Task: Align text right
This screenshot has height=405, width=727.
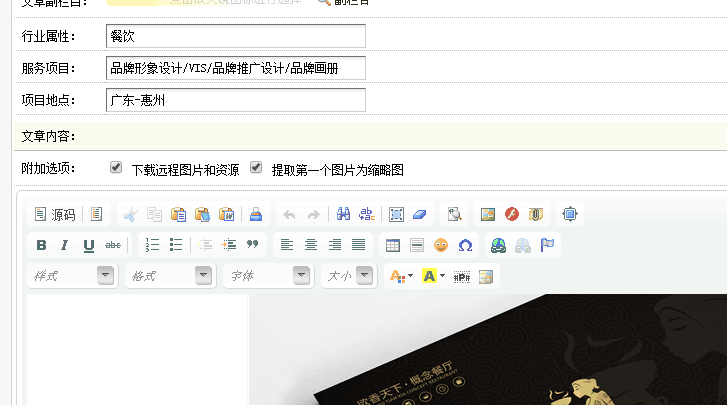Action: (x=335, y=245)
